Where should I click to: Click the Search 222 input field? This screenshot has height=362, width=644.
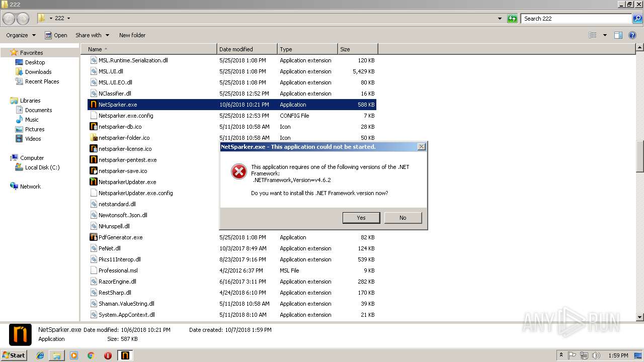577,19
